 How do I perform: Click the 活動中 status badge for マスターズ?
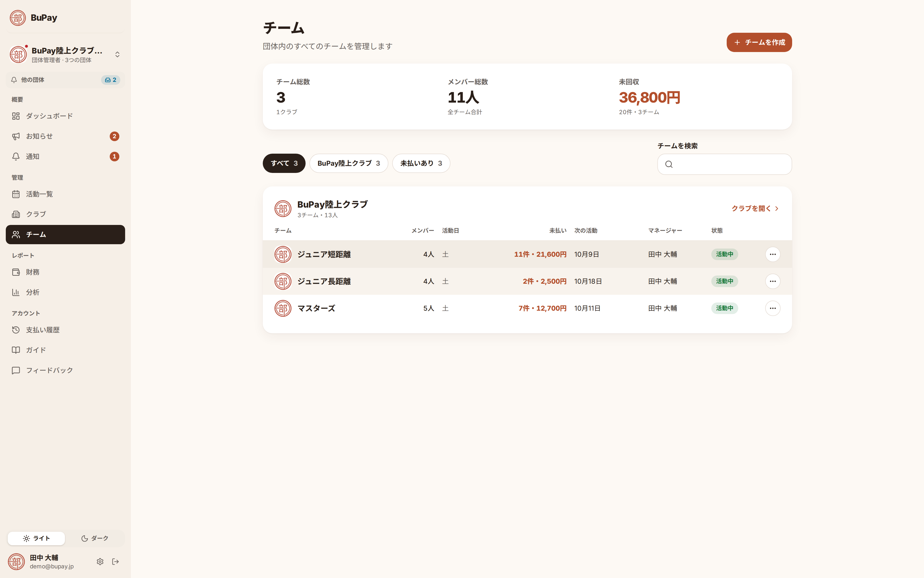coord(724,308)
